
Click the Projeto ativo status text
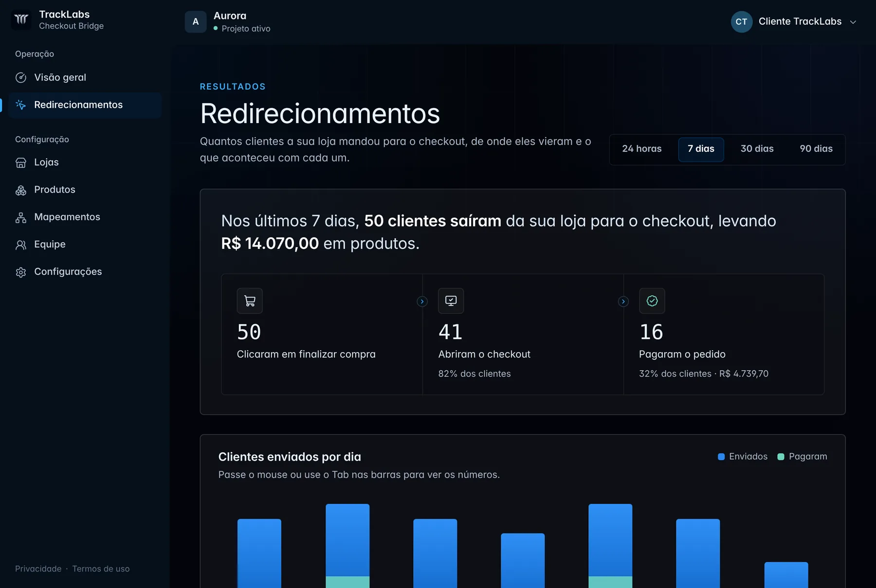pos(246,29)
